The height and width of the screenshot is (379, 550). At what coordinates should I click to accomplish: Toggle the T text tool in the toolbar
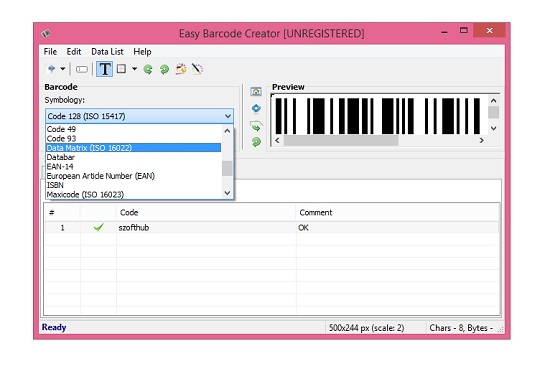[105, 69]
